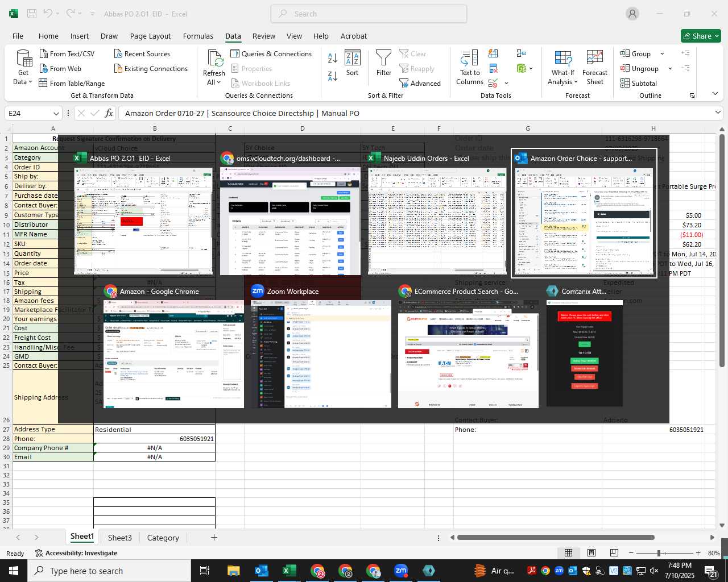Screen dimensions: 728x582
Task: Switch to Normal view in status bar
Action: (568, 552)
